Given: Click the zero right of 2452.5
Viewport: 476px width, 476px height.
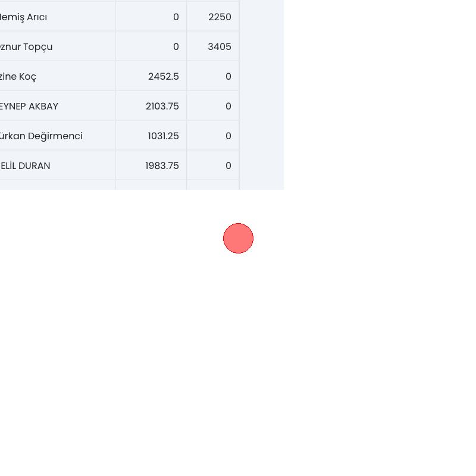Looking at the screenshot, I should [228, 77].
